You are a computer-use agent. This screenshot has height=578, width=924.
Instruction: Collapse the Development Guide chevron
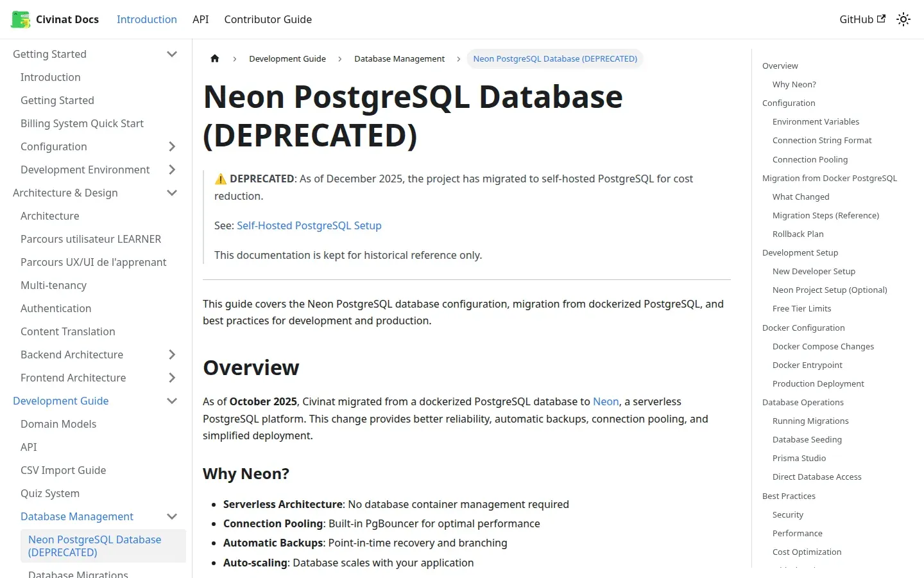pos(172,401)
